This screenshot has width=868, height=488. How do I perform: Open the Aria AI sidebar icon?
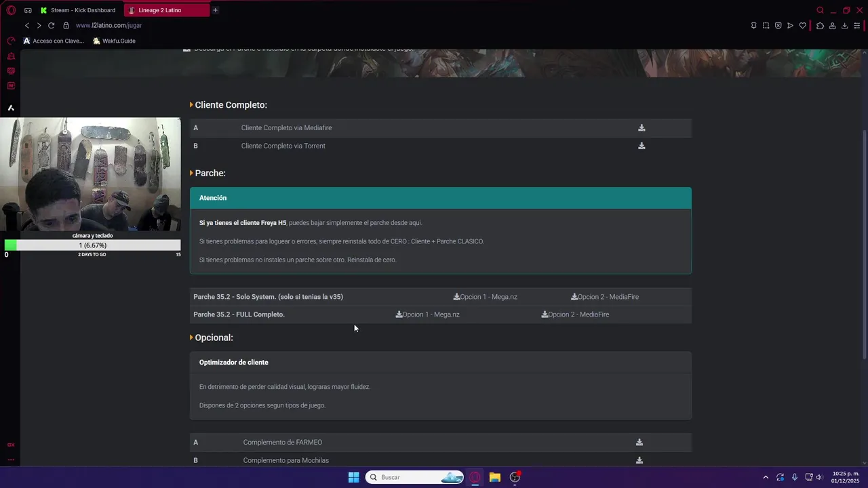(11, 108)
